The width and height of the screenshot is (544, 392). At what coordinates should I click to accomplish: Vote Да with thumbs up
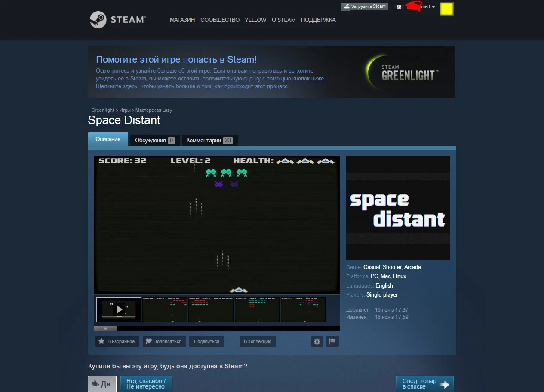pyautogui.click(x=102, y=384)
